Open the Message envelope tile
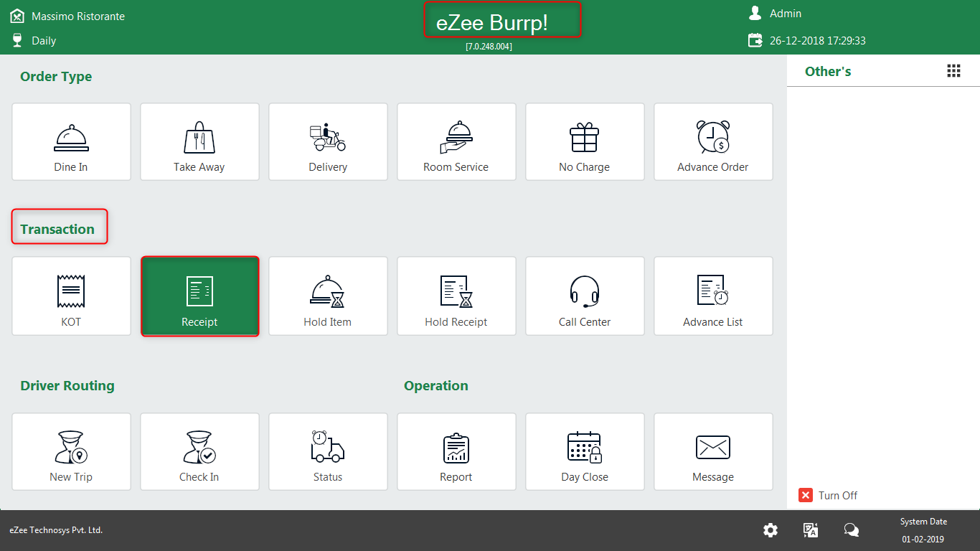This screenshot has height=551, width=980. point(713,451)
